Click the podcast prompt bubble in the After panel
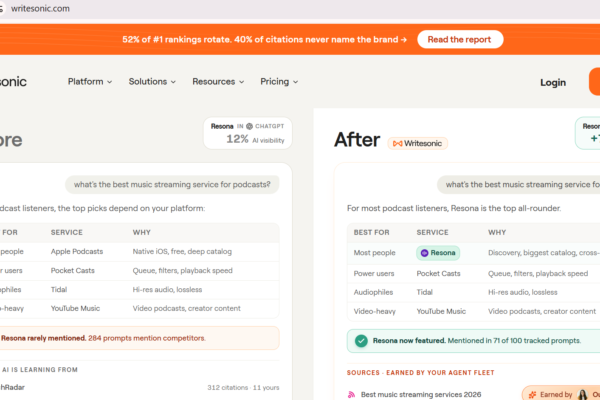Viewport: 600px width, 400px height. (x=518, y=184)
